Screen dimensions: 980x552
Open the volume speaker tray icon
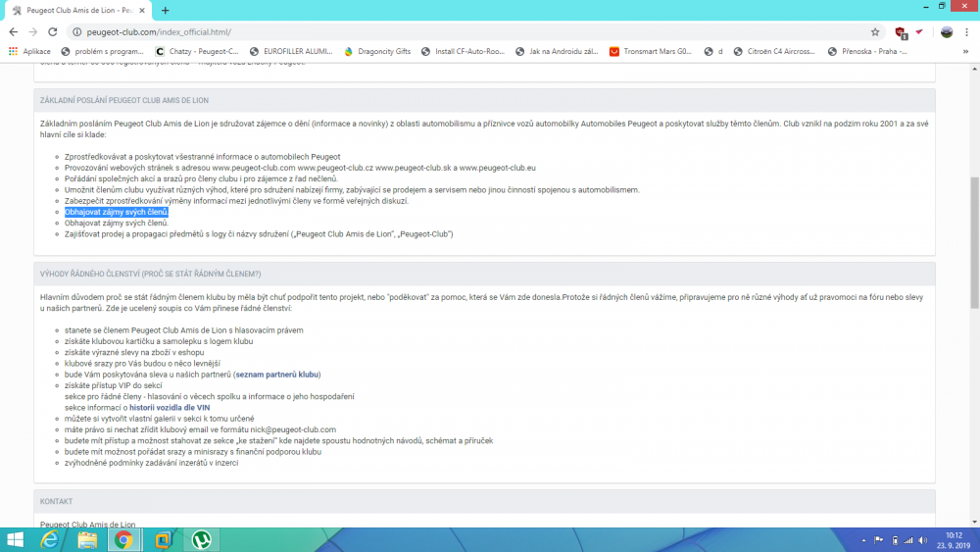pyautogui.click(x=923, y=540)
